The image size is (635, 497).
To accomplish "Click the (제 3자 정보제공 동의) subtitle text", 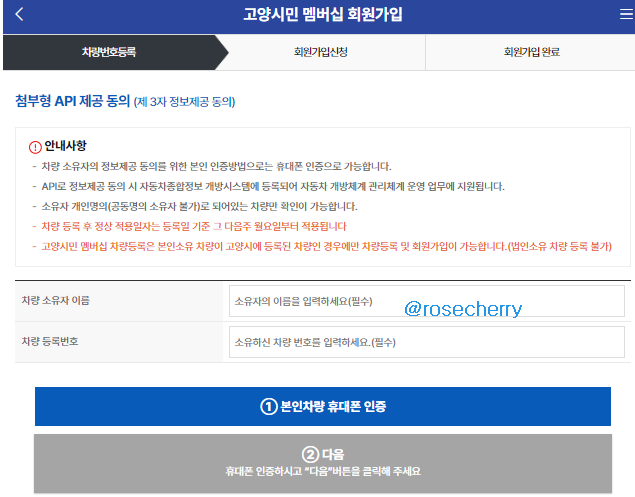I will pos(184,102).
